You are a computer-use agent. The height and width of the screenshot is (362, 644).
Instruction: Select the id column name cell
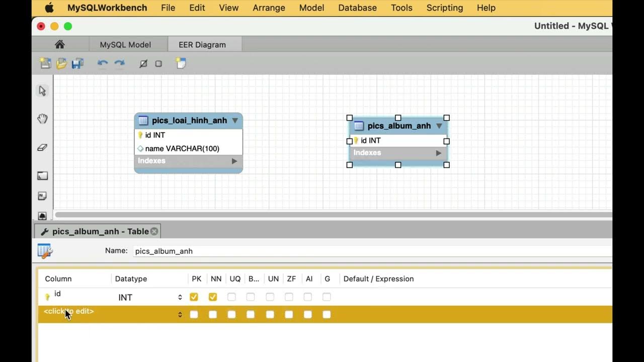[57, 294]
